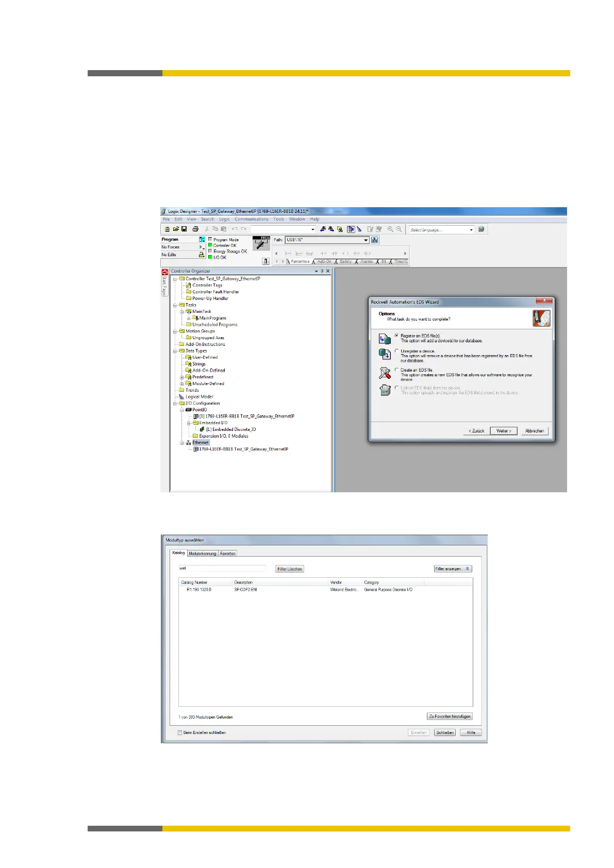The width and height of the screenshot is (614, 868).
Task: Switch to the Modulerkennung tab
Action: click(202, 554)
